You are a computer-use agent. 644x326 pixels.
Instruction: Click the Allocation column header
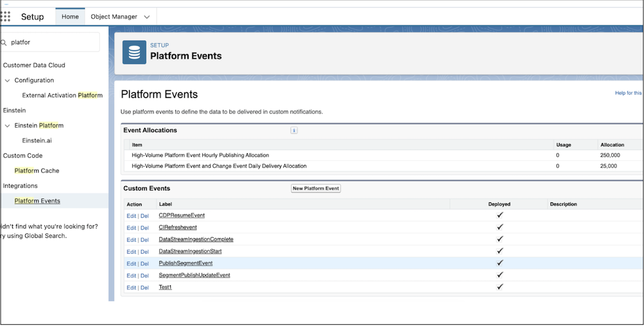tap(612, 145)
